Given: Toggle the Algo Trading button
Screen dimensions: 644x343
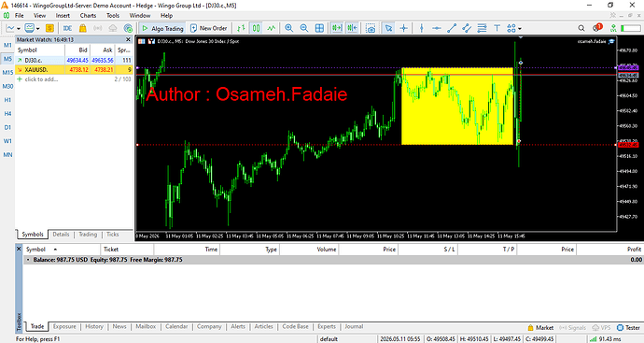Looking at the screenshot, I should (162, 28).
